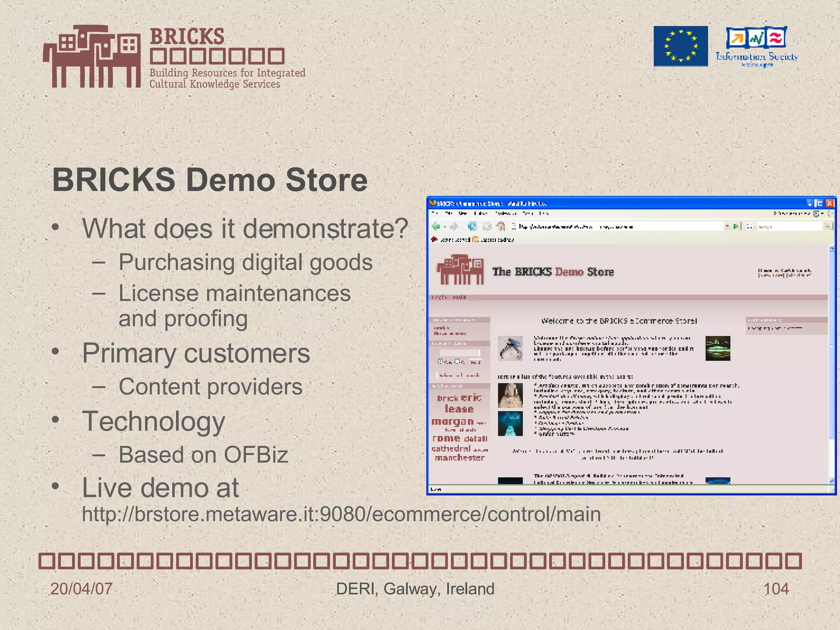Click the 'Purchasing digital goods' bullet text
Screen dimensions: 840x630
[246, 262]
